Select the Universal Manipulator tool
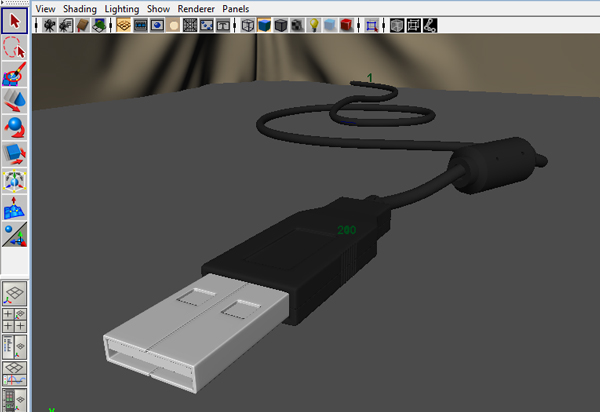Screen dimensions: 600x412 (x=15, y=181)
